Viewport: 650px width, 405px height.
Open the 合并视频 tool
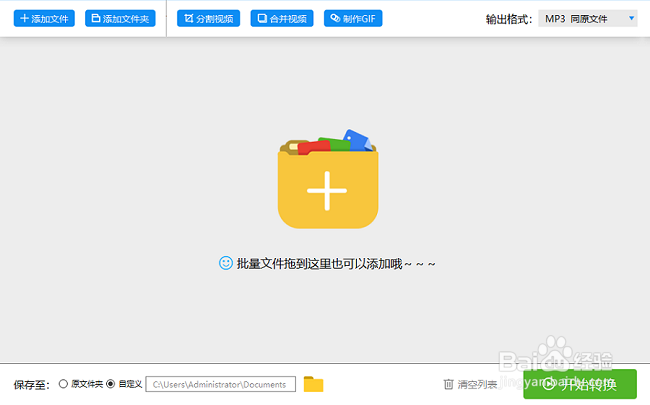282,19
